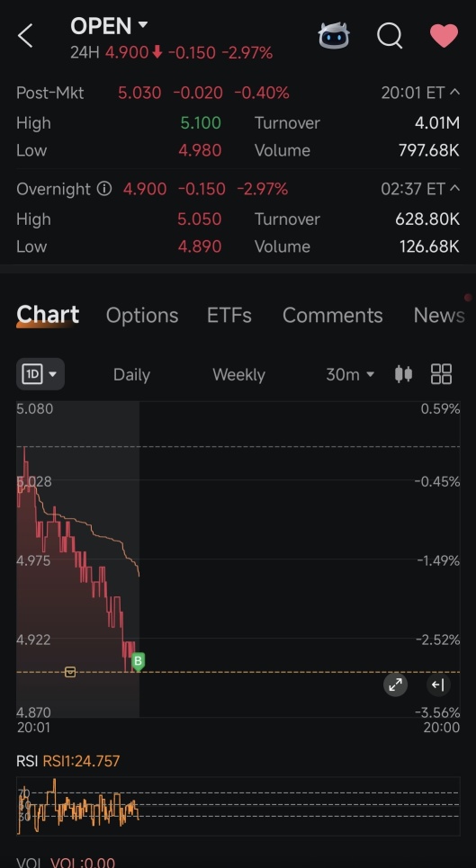476x868 pixels.
Task: Jump to latest chart data icon
Action: tap(438, 685)
